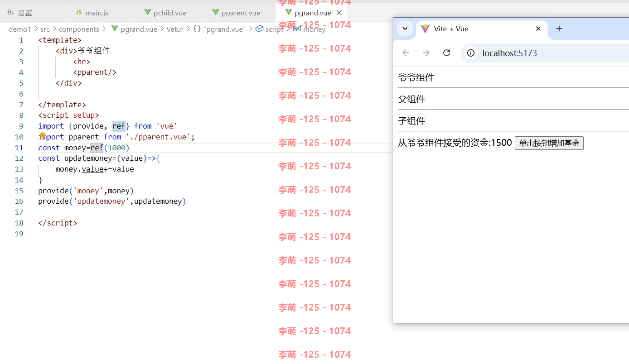Click the settings sliders icon on 设置 tab
Viewport: 629px width, 364px height.
coord(10,13)
